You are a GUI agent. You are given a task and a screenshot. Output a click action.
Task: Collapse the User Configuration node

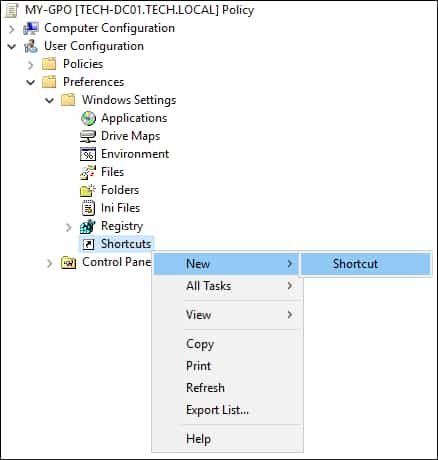tap(12, 46)
